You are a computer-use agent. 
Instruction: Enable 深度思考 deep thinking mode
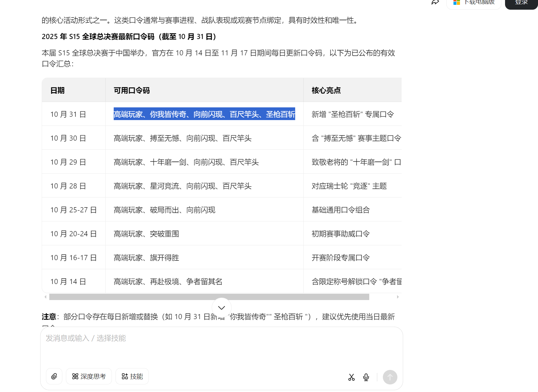pos(89,376)
